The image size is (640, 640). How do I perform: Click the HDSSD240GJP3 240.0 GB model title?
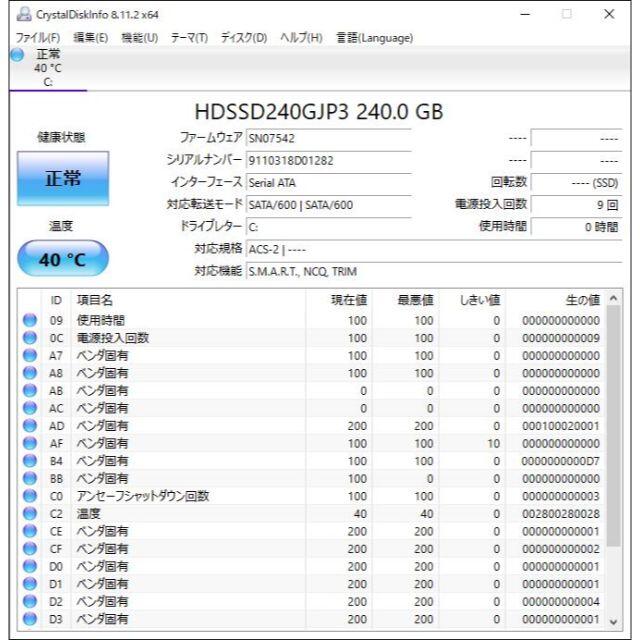pyautogui.click(x=319, y=111)
